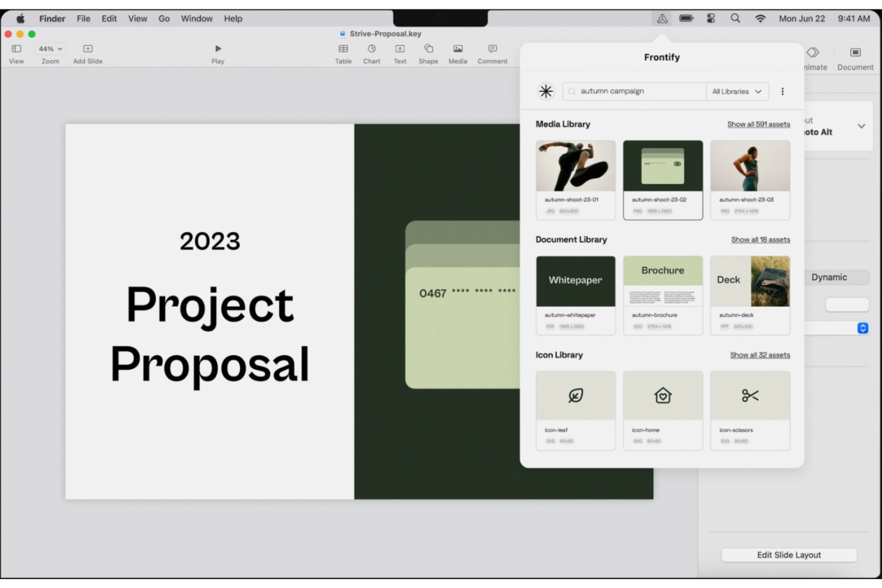Viewport: 882px width, 588px height.
Task: Click the autumn campaign search field
Action: point(634,91)
